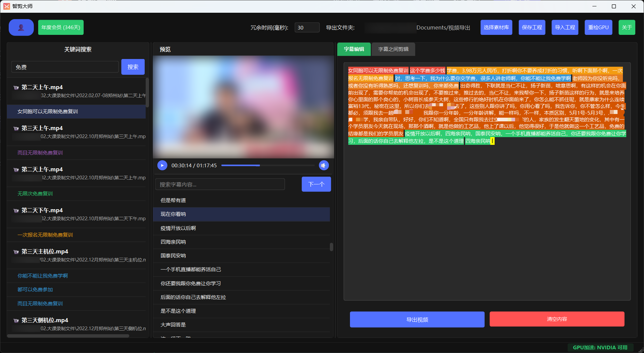Click the 下一个 next button
Viewport: 644px width, 353px height.
pyautogui.click(x=316, y=184)
